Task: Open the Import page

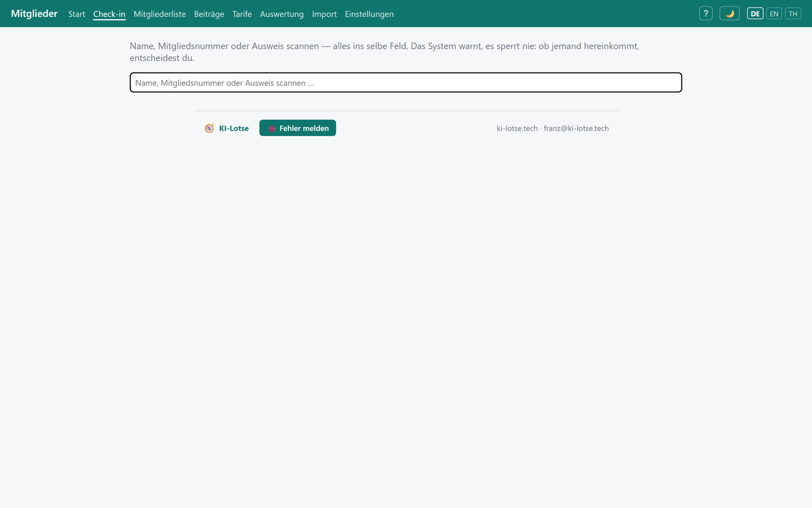Action: (x=324, y=14)
